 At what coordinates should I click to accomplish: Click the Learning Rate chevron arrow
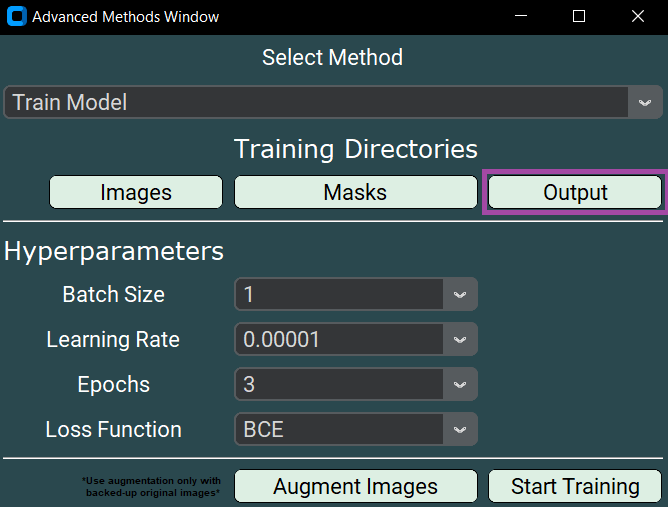[460, 340]
